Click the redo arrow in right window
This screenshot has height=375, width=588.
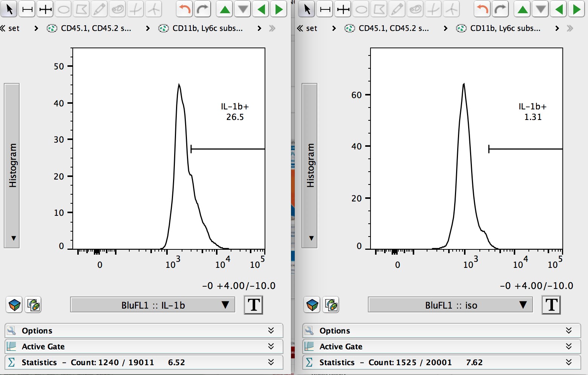501,9
